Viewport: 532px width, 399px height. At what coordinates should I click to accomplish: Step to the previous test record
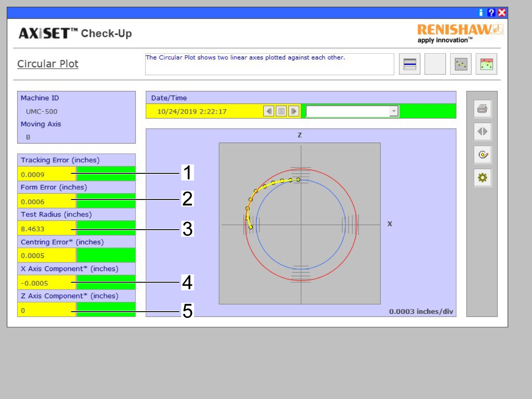[x=268, y=111]
